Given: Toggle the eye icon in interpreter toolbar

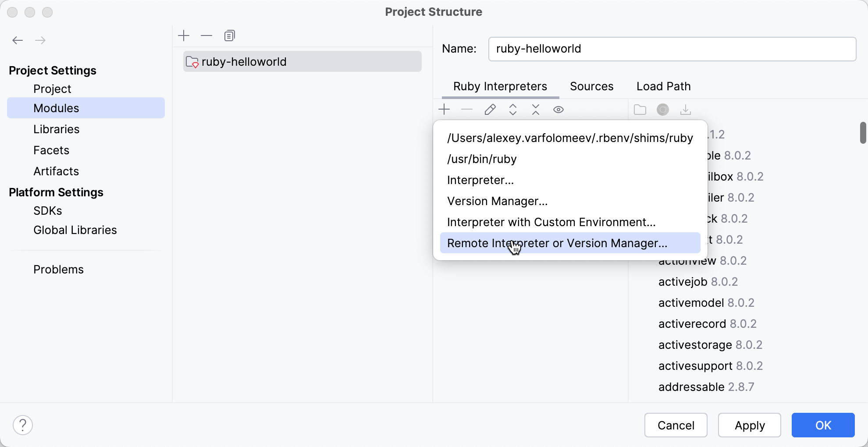Looking at the screenshot, I should 558,110.
